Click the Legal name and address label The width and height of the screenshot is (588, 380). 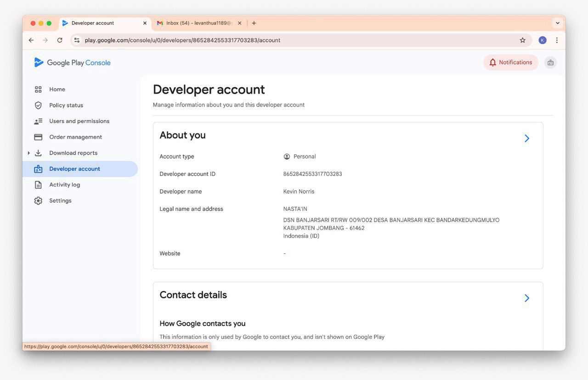coord(191,209)
